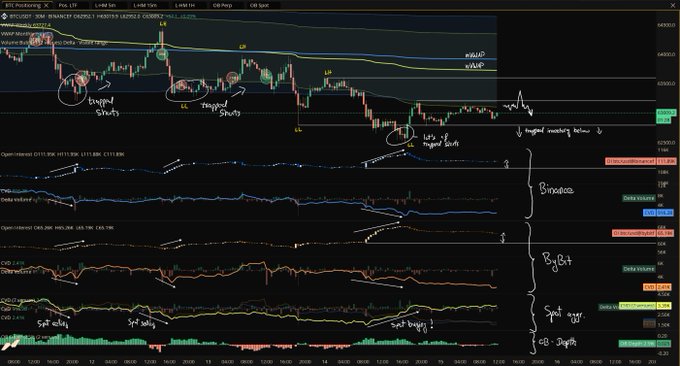Open the L+HM 1H tab
The height and width of the screenshot is (366, 680).
point(185,6)
